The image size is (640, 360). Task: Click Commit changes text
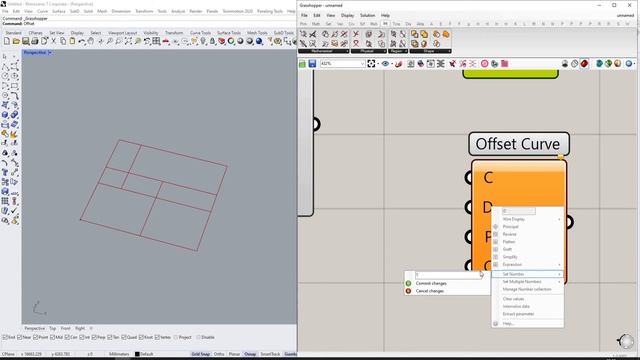click(431, 283)
